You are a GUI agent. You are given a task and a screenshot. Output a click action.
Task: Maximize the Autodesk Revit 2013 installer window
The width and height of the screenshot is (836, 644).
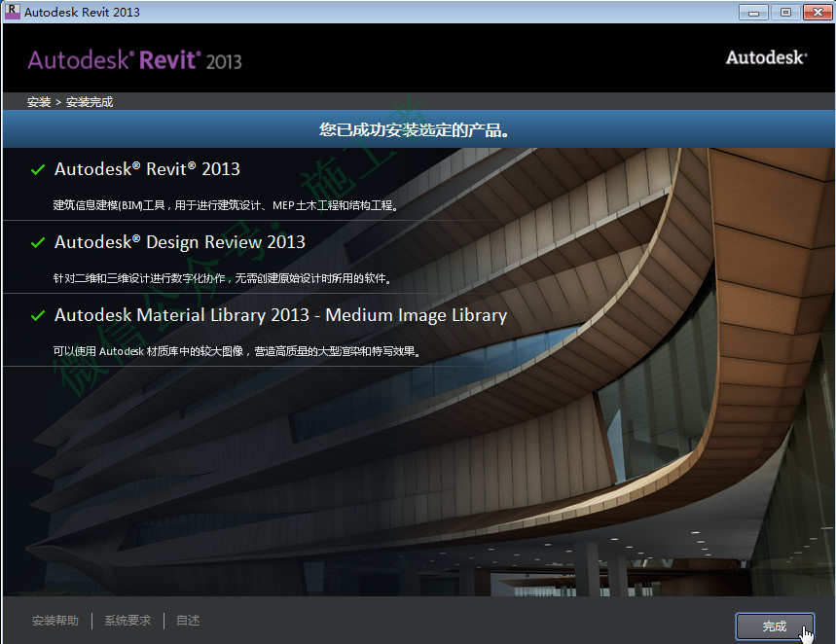(785, 13)
